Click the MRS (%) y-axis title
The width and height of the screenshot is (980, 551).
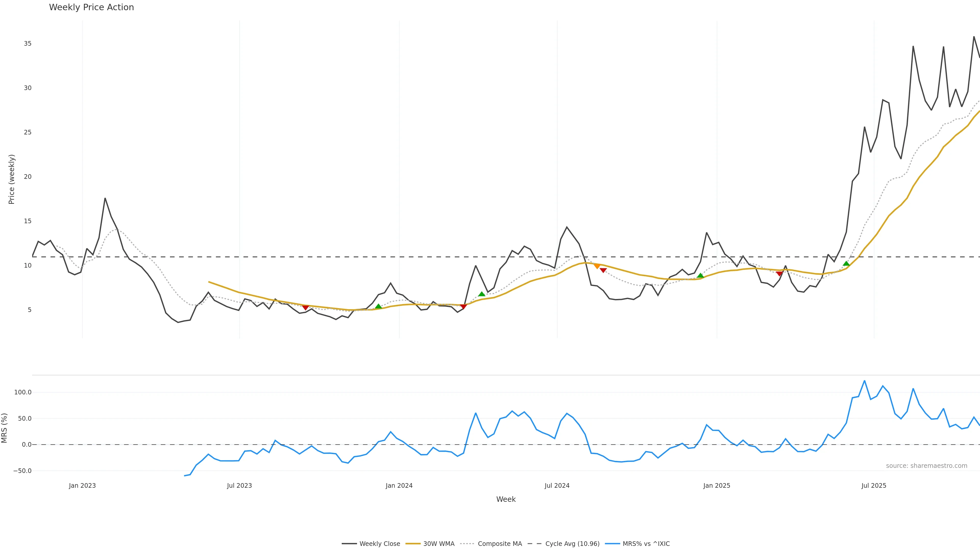click(5, 428)
